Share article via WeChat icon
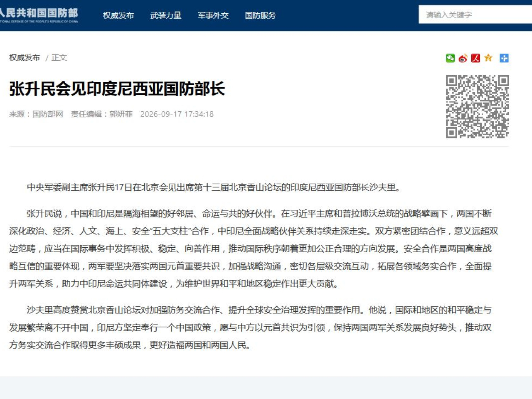This screenshot has width=532, height=399. [x=450, y=58]
